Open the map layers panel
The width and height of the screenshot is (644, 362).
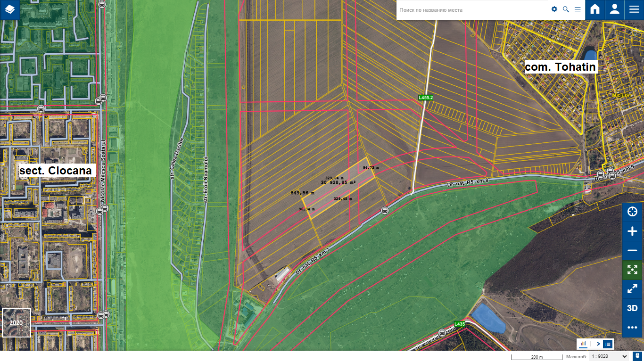point(10,9)
